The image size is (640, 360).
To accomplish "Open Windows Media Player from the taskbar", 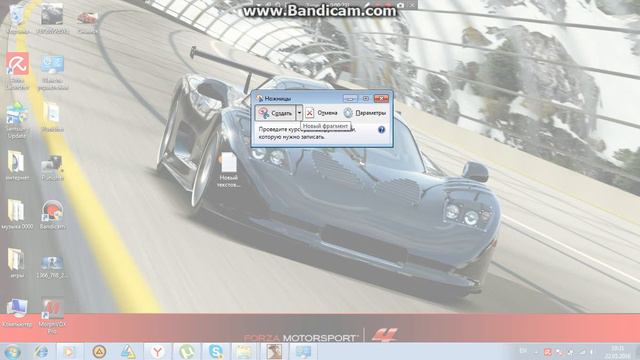I will tap(69, 351).
